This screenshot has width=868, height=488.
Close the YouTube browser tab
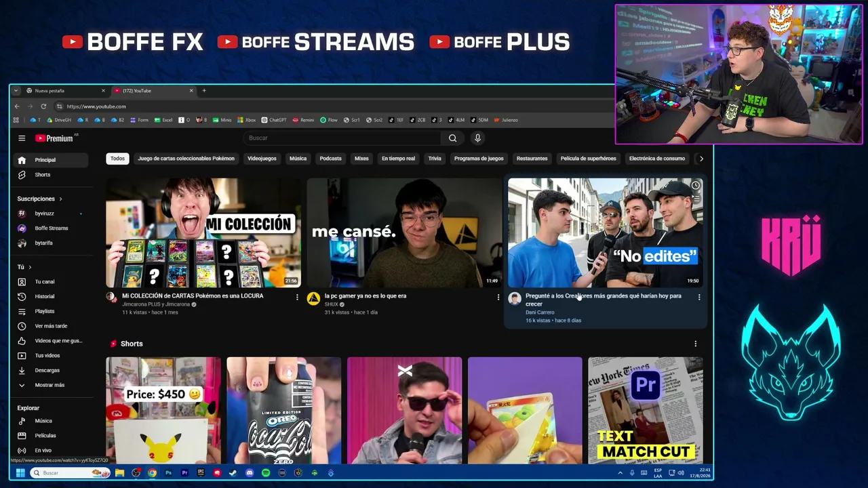click(191, 91)
